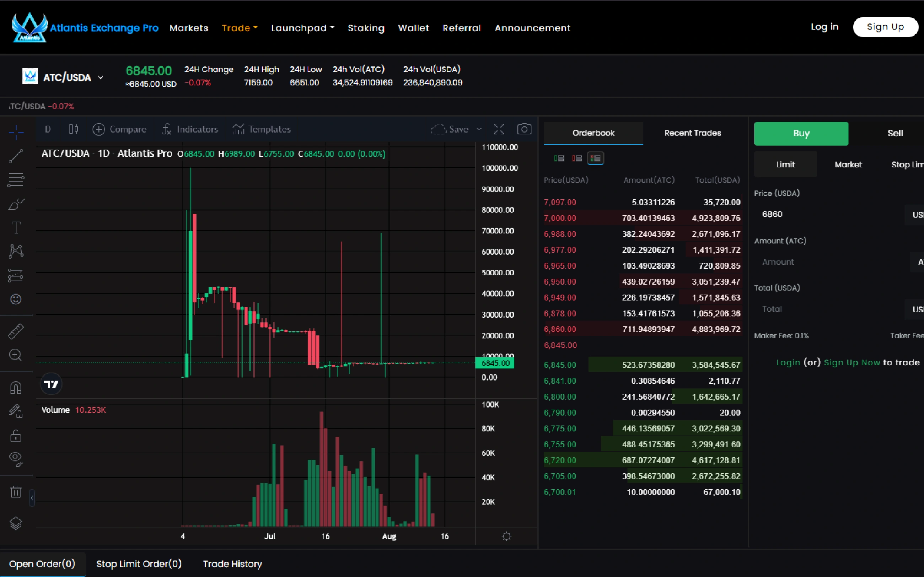Switch to the Orderbook tab

point(593,133)
